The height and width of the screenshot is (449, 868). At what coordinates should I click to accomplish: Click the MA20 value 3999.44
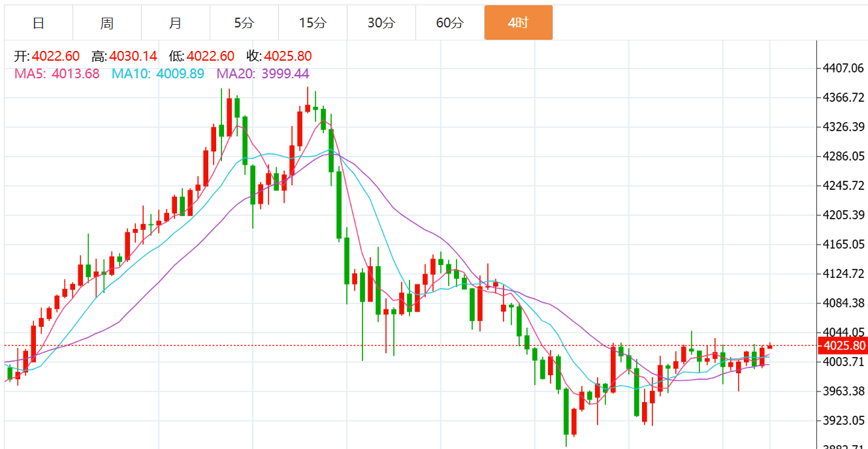click(x=285, y=74)
